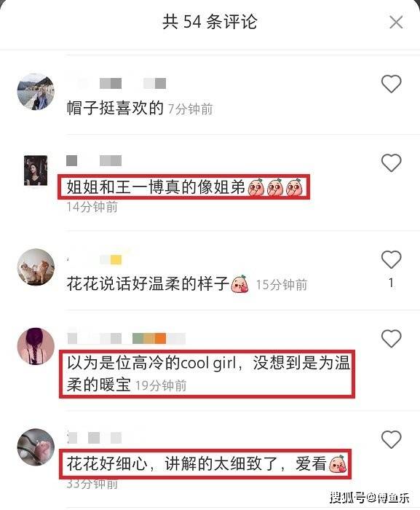
Task: Click the comment text 帽子挺喜欢的
Action: click(115, 108)
